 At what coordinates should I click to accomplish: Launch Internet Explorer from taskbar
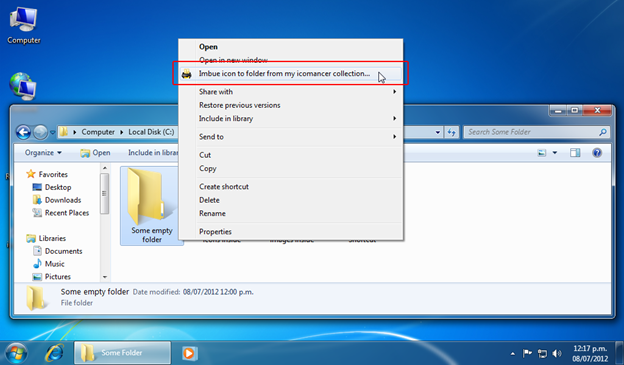click(55, 353)
